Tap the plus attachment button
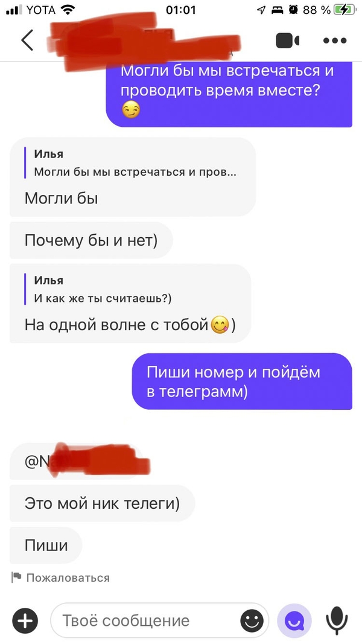362x644 pixels. [x=25, y=620]
